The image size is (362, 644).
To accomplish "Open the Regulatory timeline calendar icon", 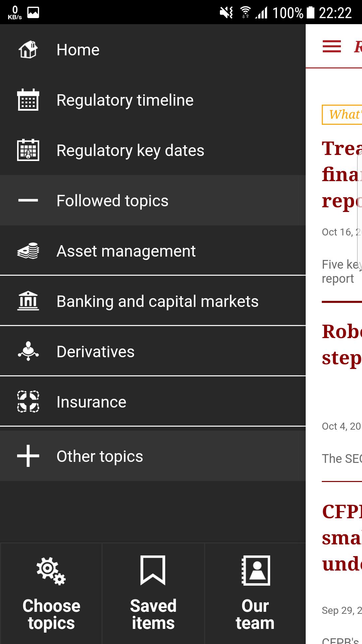I will [28, 100].
